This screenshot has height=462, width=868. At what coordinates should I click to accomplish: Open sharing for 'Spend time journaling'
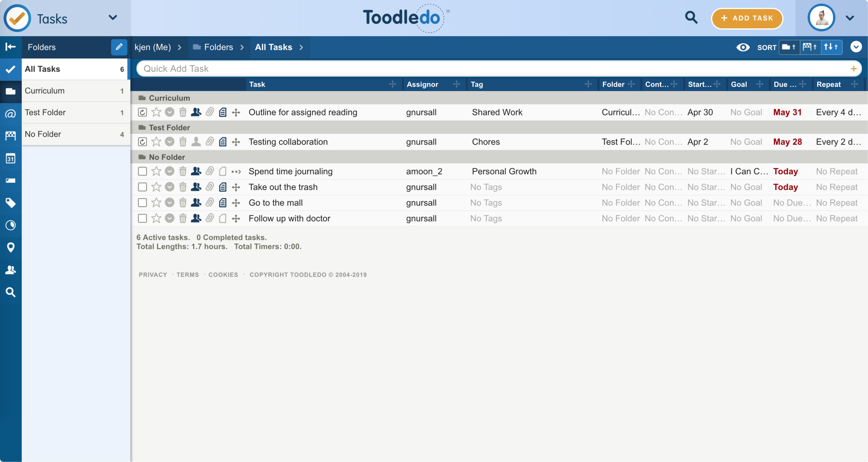(x=196, y=171)
